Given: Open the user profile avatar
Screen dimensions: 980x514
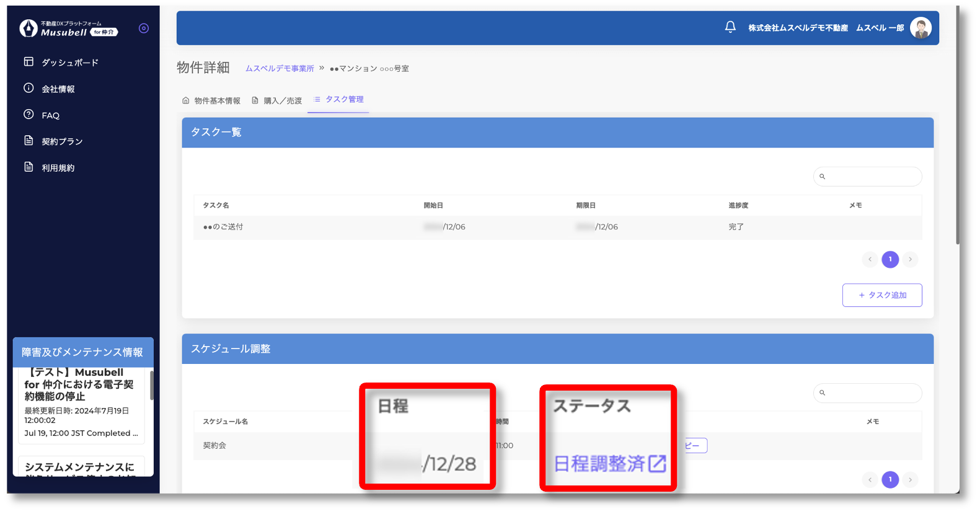Looking at the screenshot, I should tap(920, 28).
